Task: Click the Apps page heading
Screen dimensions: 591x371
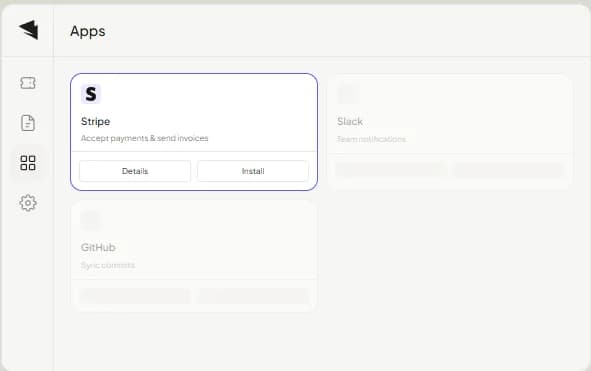Action: pos(88,31)
